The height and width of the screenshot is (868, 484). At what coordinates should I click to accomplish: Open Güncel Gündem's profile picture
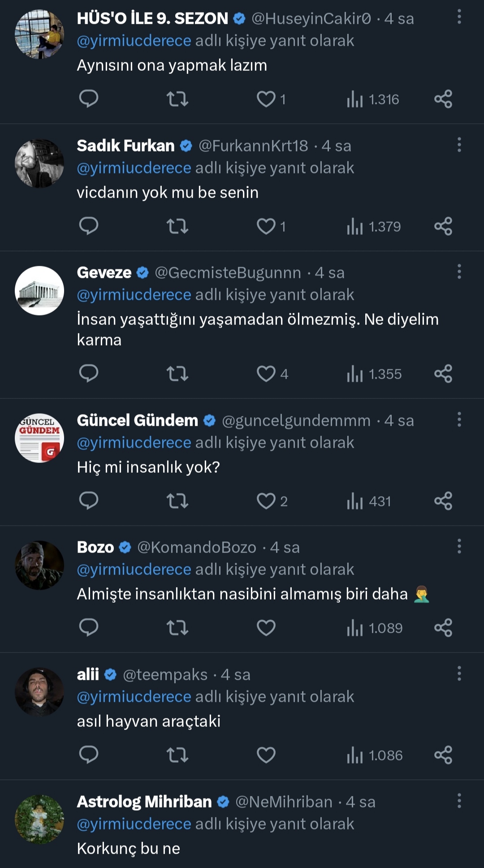pyautogui.click(x=39, y=438)
